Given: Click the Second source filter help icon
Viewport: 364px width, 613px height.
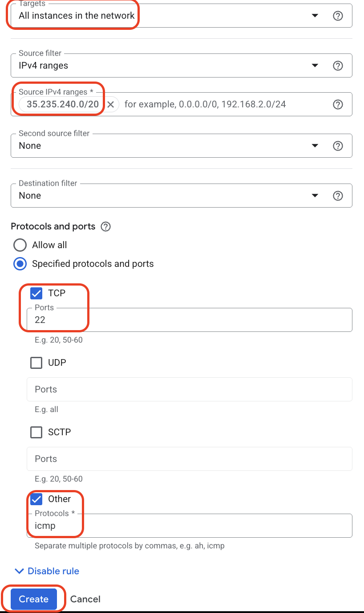Looking at the screenshot, I should [x=338, y=145].
